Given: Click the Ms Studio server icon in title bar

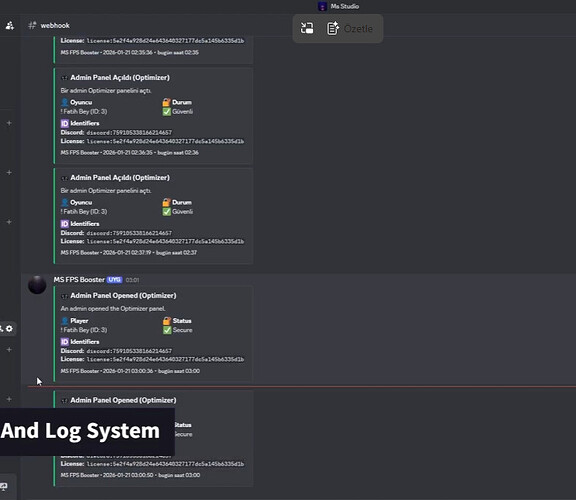Looking at the screenshot, I should coord(322,6).
